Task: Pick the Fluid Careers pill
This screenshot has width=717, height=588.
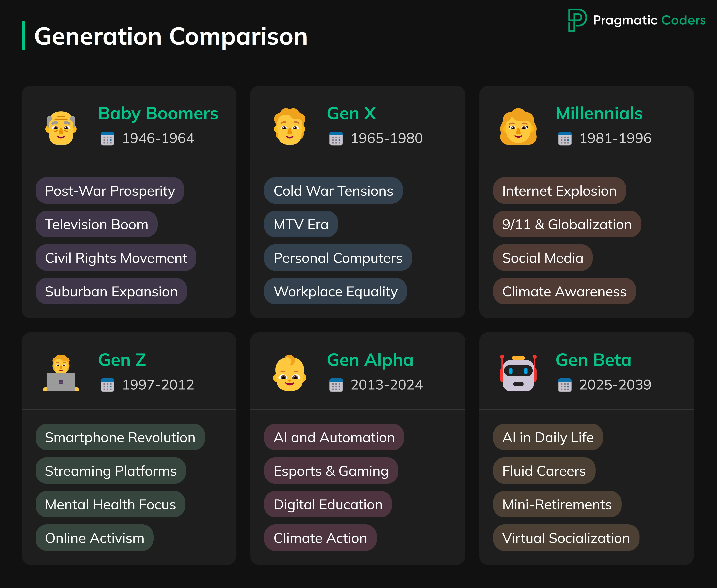Action: tap(544, 471)
